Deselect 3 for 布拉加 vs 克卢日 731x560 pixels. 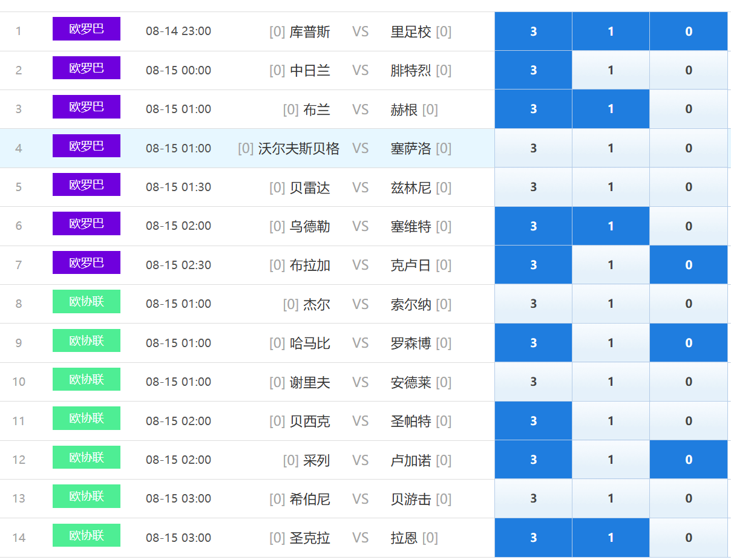click(x=533, y=265)
